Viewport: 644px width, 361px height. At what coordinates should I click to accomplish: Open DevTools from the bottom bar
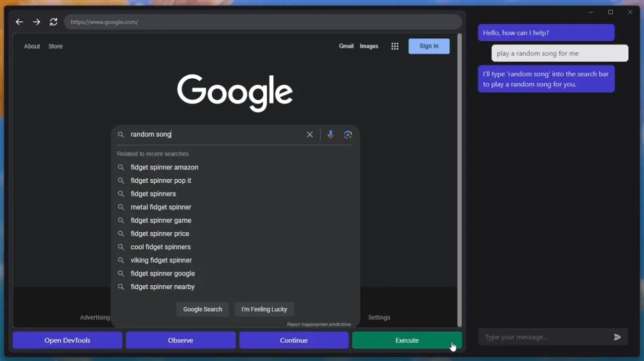point(68,340)
